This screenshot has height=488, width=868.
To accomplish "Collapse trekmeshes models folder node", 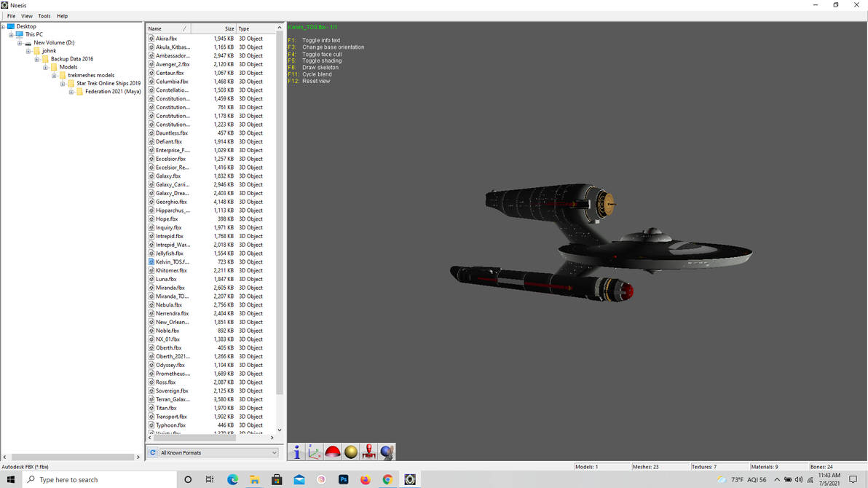I will (x=54, y=75).
